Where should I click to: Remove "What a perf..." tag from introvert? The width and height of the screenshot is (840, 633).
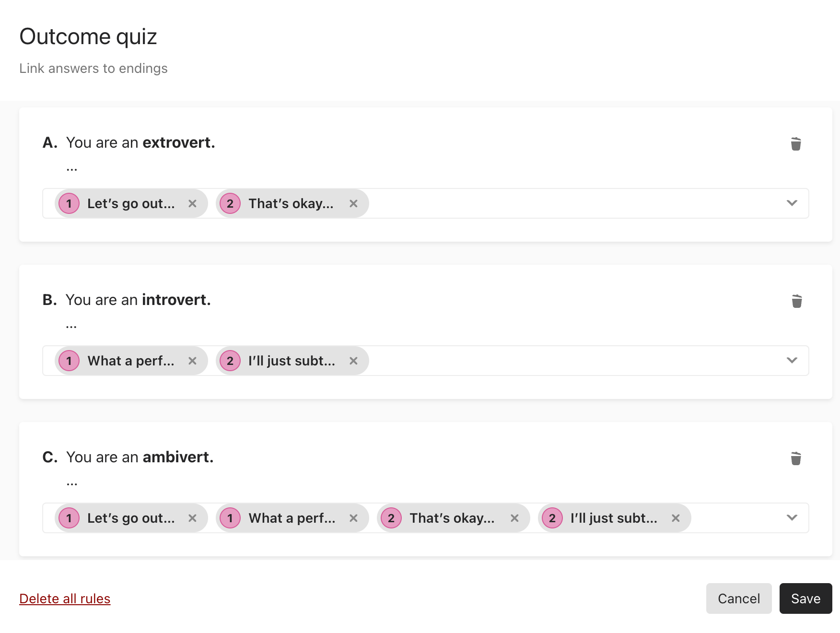(x=192, y=361)
